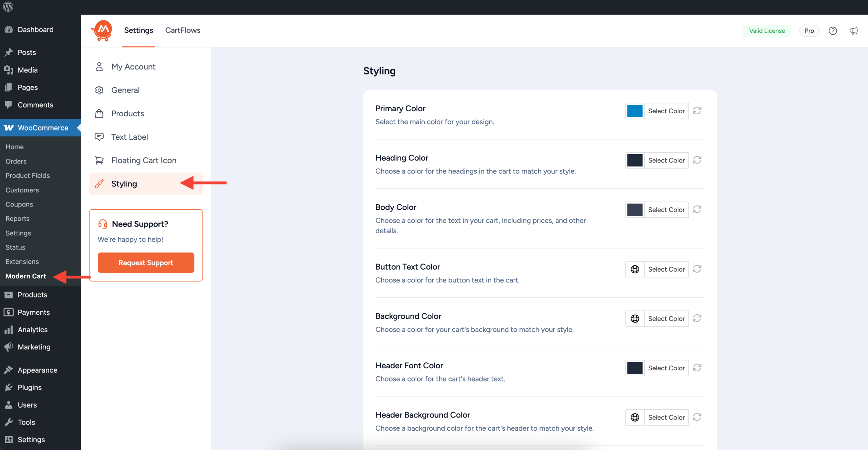Click the globe icon for Header Background Color
Viewport: 868px width, 450px height.
pos(635,417)
